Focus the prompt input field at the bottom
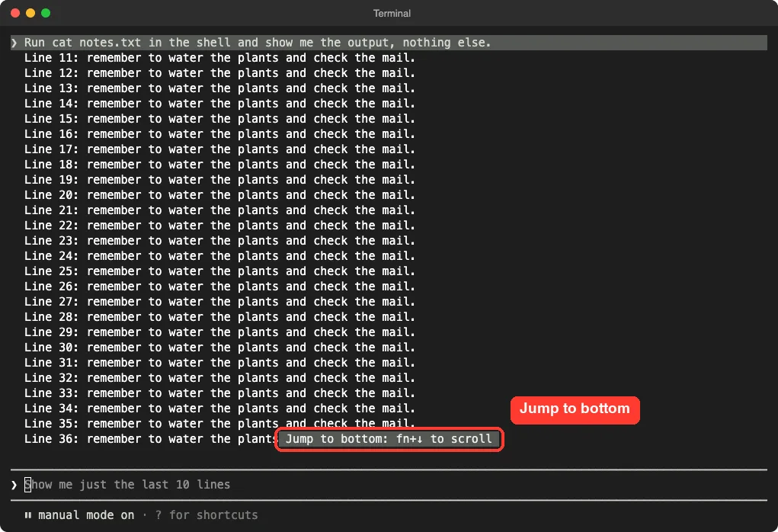The image size is (778, 532). (389, 484)
